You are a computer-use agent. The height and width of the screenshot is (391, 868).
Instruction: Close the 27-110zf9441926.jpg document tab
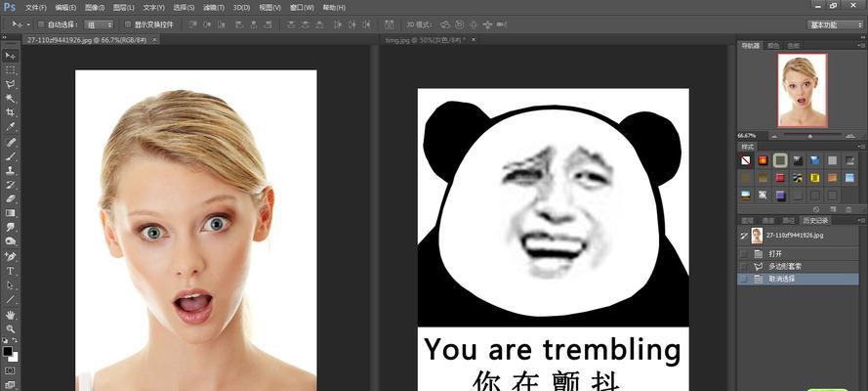(154, 40)
